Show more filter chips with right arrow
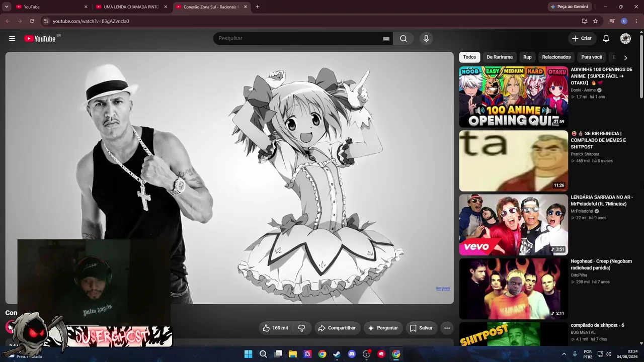The height and width of the screenshot is (362, 644). pyautogui.click(x=625, y=58)
